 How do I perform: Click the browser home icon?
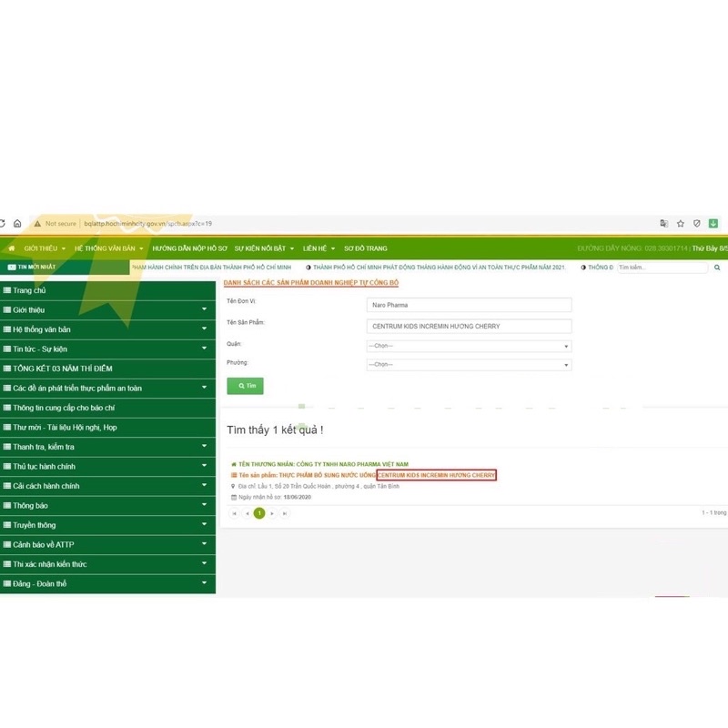coord(16,223)
